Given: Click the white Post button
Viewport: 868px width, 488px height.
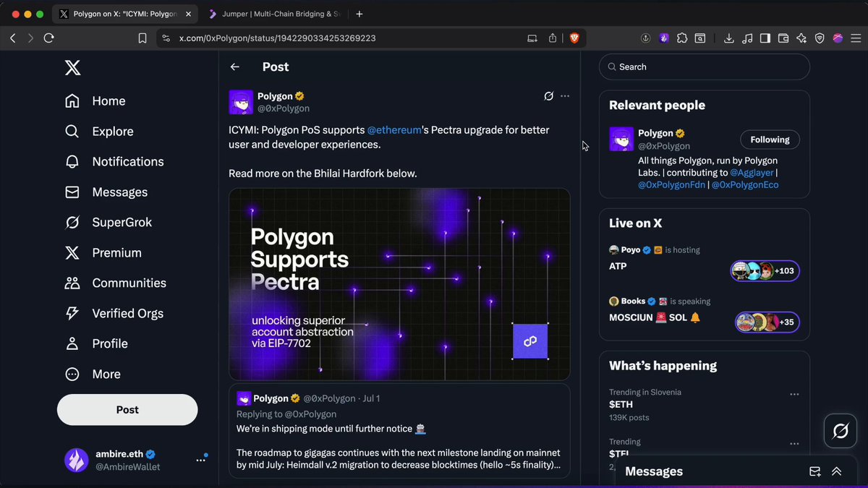Looking at the screenshot, I should [127, 409].
